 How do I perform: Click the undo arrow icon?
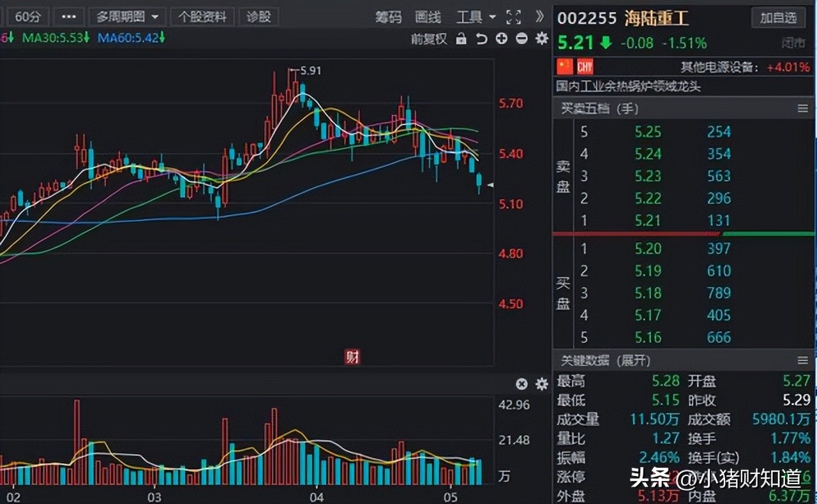pyautogui.click(x=483, y=38)
